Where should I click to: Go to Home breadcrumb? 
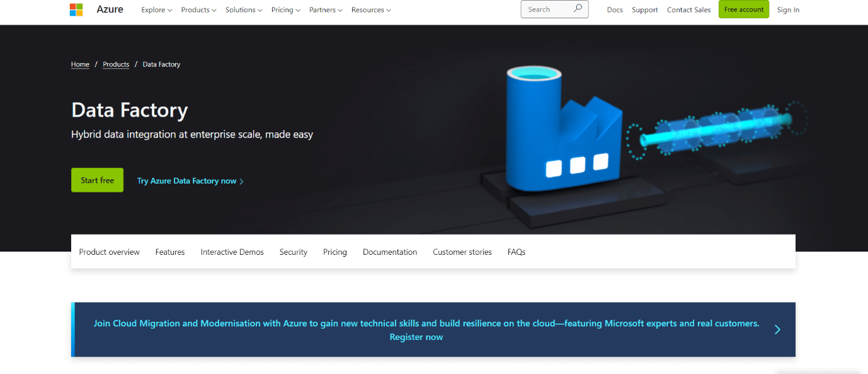tap(80, 64)
